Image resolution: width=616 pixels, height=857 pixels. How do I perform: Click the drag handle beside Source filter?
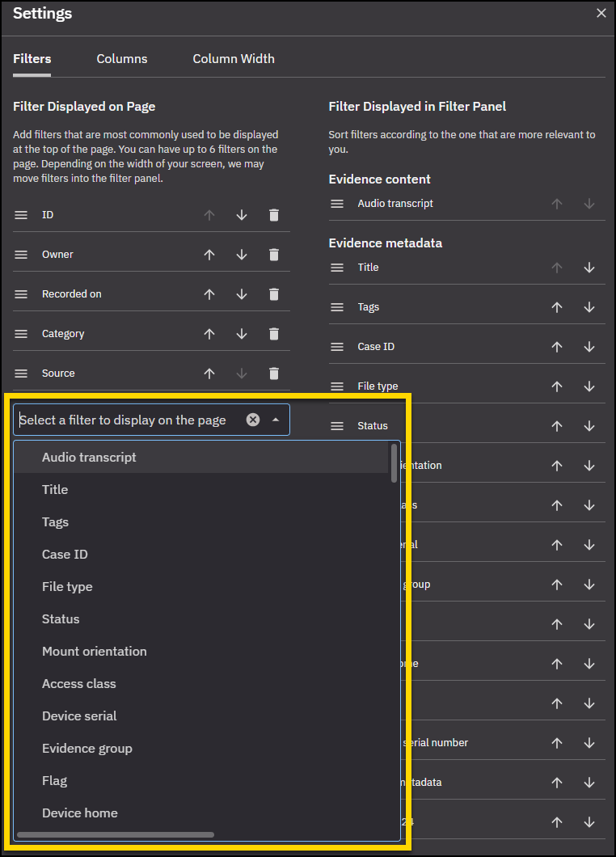[x=20, y=373]
